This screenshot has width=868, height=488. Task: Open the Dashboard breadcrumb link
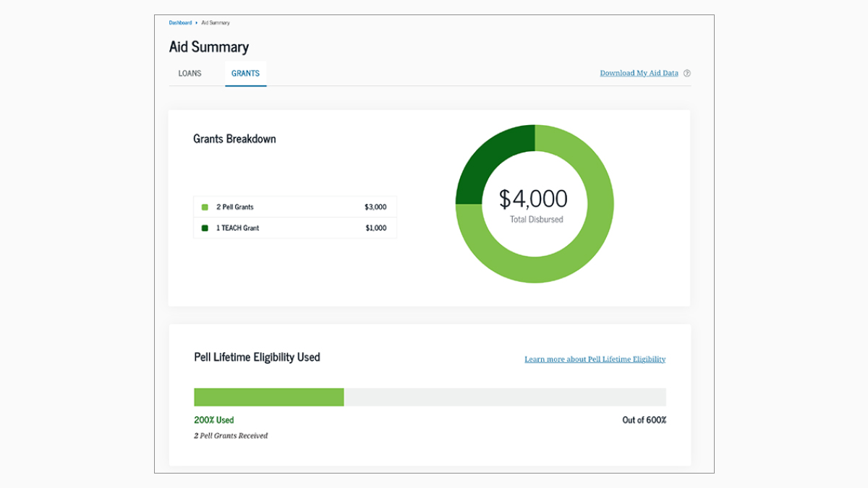pyautogui.click(x=179, y=22)
